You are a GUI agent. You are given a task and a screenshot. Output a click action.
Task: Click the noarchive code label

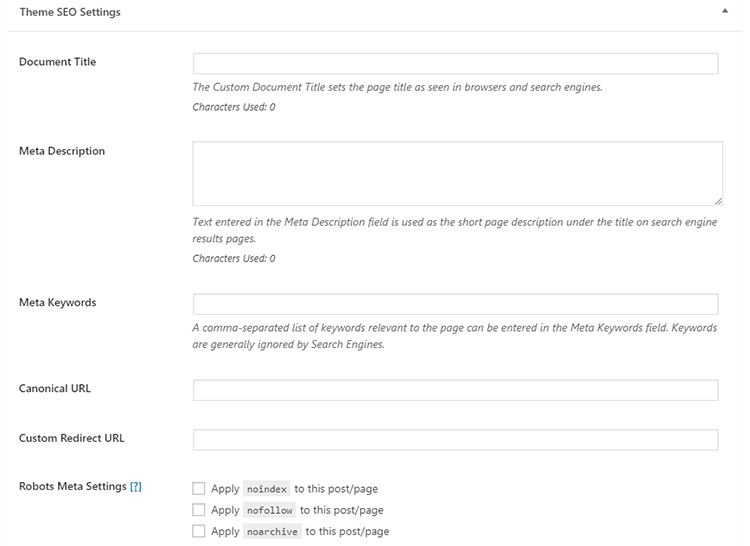[x=272, y=532]
